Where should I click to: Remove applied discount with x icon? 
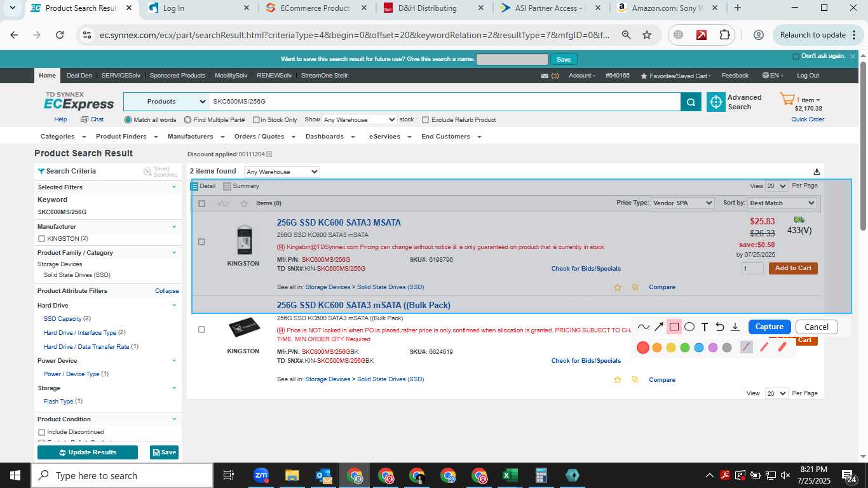269,154
